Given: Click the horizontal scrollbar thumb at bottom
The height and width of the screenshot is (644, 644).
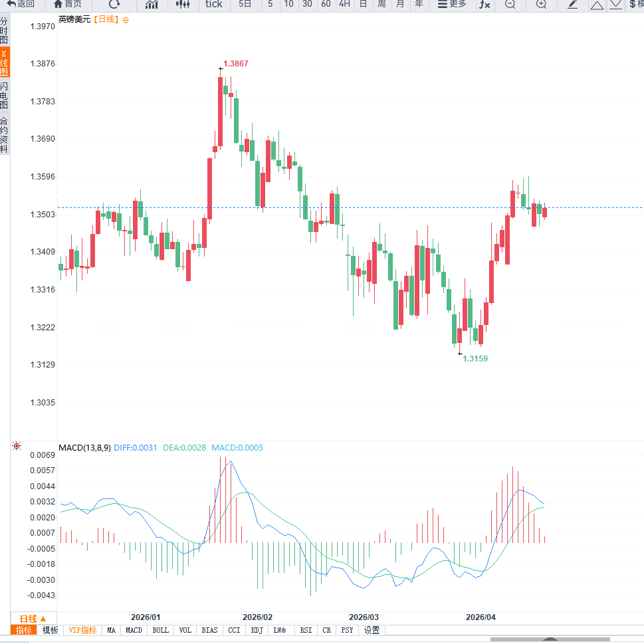Looking at the screenshot, I should click(x=550, y=639).
